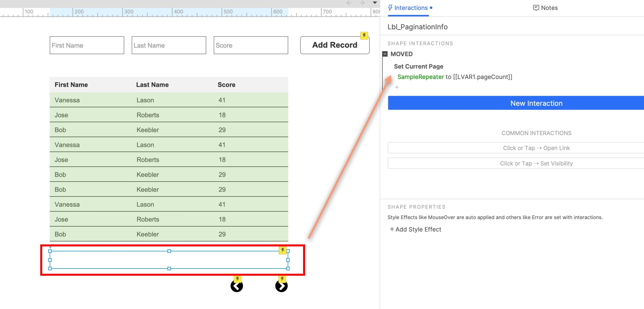This screenshot has width=644, height=309.
Task: Open the dropdown triangle above the ruler
Action: coord(375,3)
